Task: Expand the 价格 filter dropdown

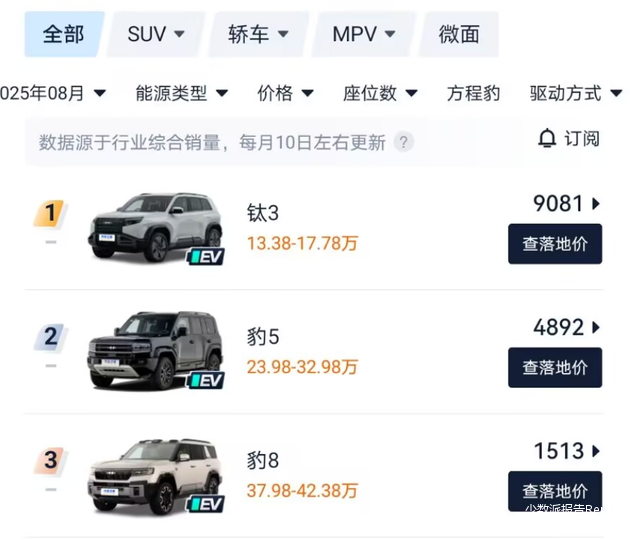Action: 285,93
